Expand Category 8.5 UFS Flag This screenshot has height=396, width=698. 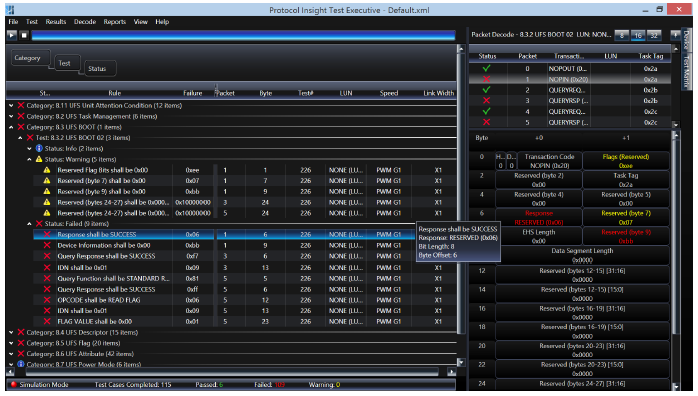11,343
